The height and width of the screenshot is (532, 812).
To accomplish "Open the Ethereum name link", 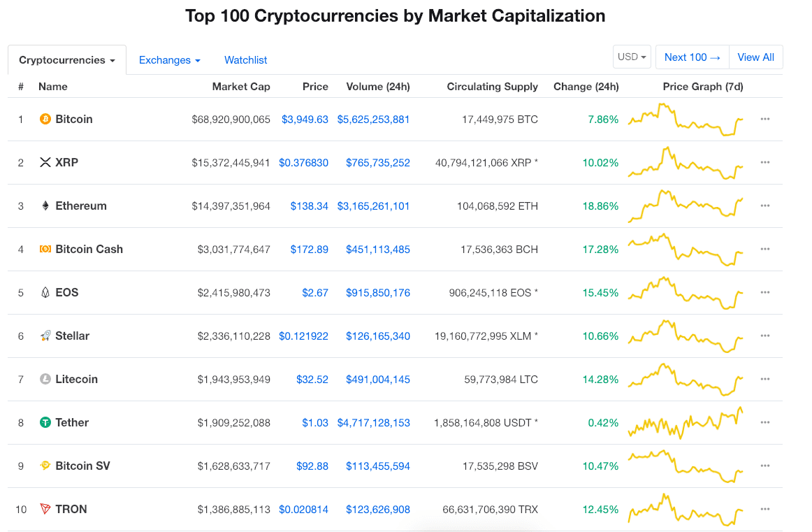I will pyautogui.click(x=81, y=206).
